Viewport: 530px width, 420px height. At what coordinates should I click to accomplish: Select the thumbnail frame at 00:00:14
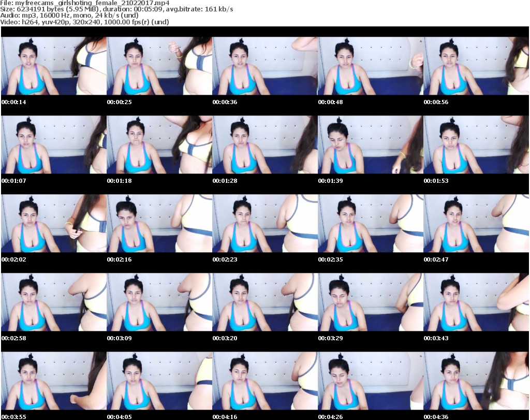(54, 66)
